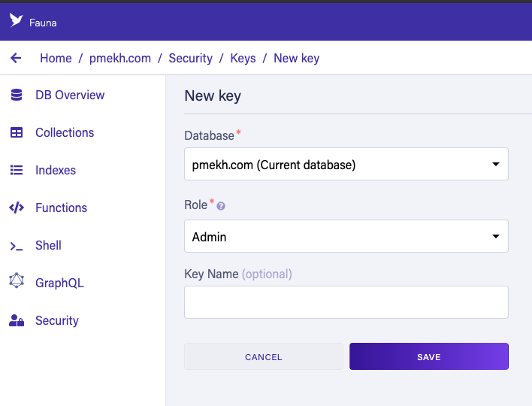Click the Collections table icon
The image size is (532, 406).
[17, 132]
